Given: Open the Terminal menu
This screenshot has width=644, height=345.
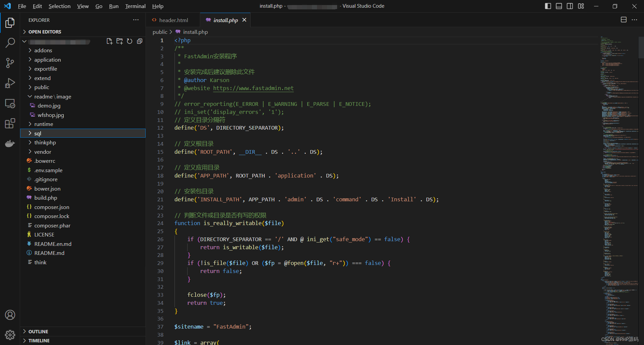Looking at the screenshot, I should 135,6.
